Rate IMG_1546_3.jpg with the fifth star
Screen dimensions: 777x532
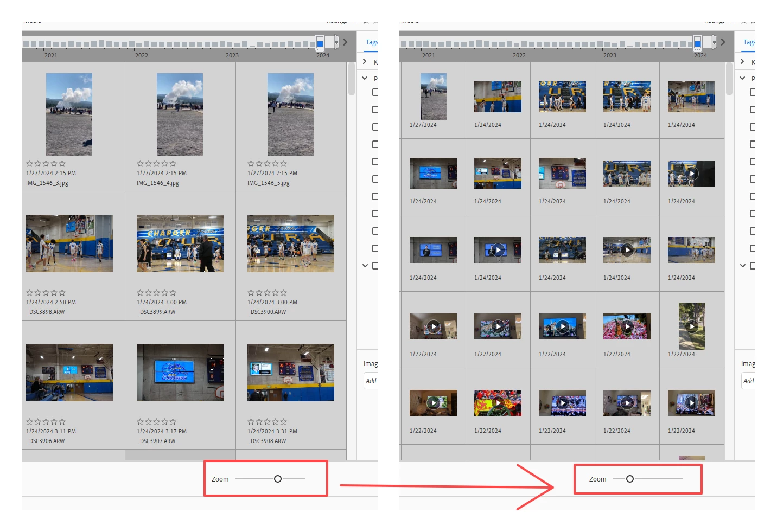click(62, 163)
